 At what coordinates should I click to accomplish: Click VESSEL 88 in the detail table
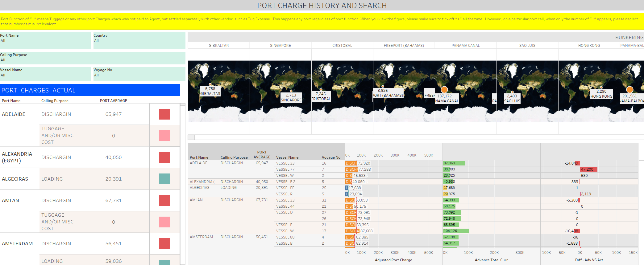pyautogui.click(x=285, y=237)
